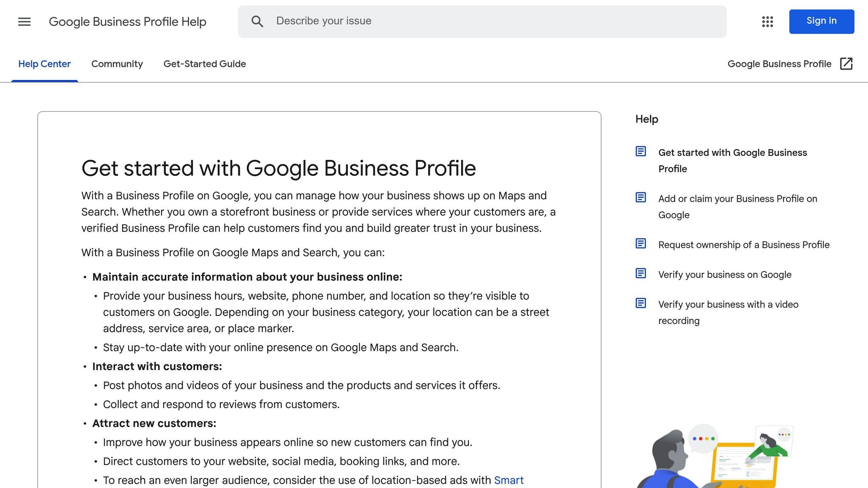Click article icon beside Verify your business on Google
868x488 pixels.
coord(641,273)
